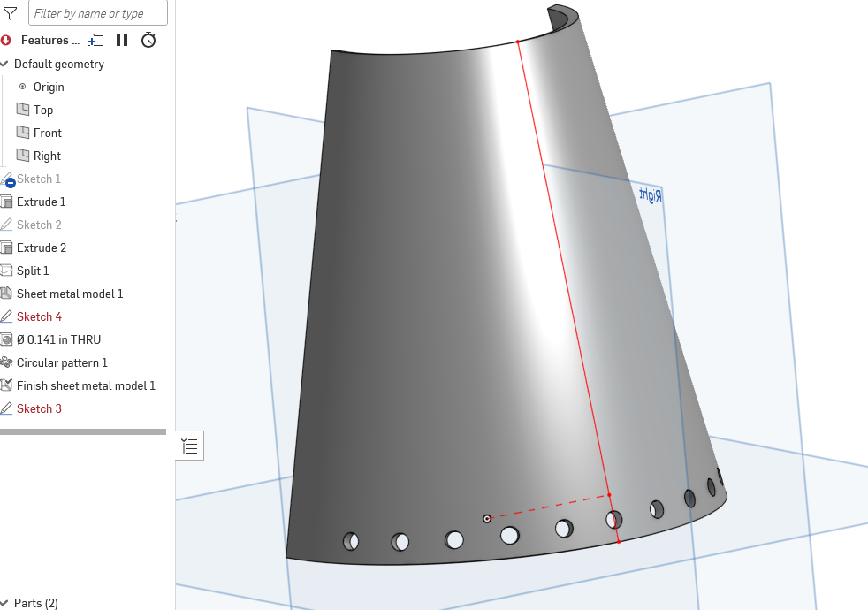Click the Right plane label in viewport
The image size is (868, 610).
(x=650, y=194)
